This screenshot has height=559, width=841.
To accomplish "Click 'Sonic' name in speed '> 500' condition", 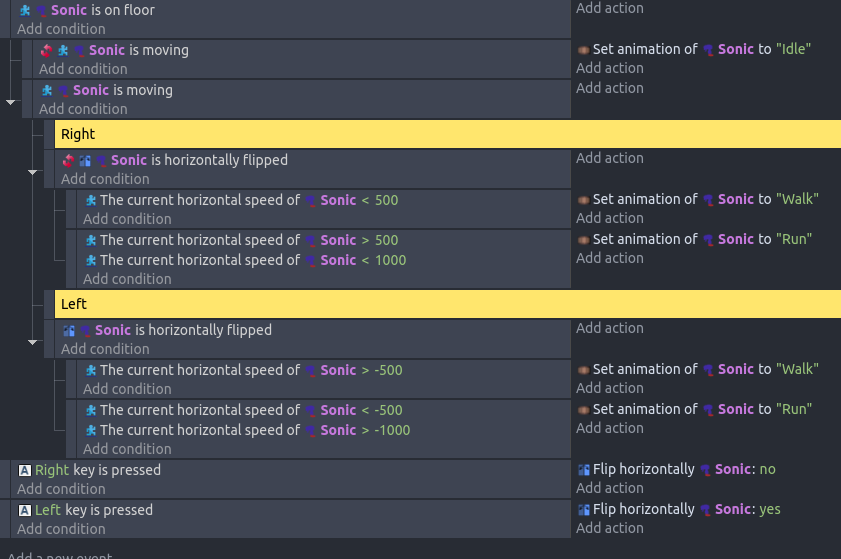I will [338, 240].
